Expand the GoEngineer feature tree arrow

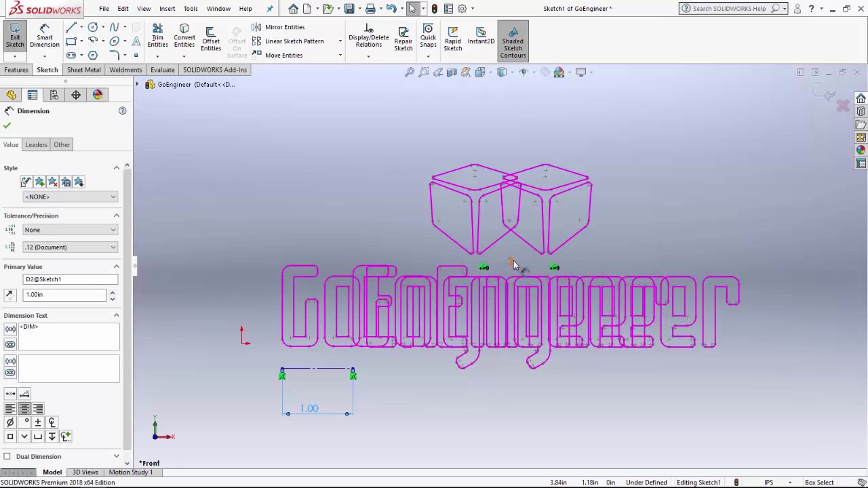click(x=137, y=85)
